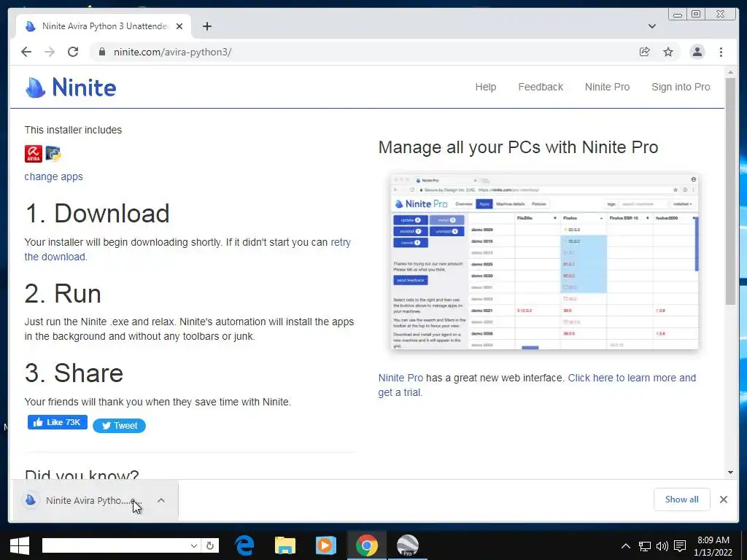Expand the download item options chevron
The width and height of the screenshot is (747, 560).
161,500
